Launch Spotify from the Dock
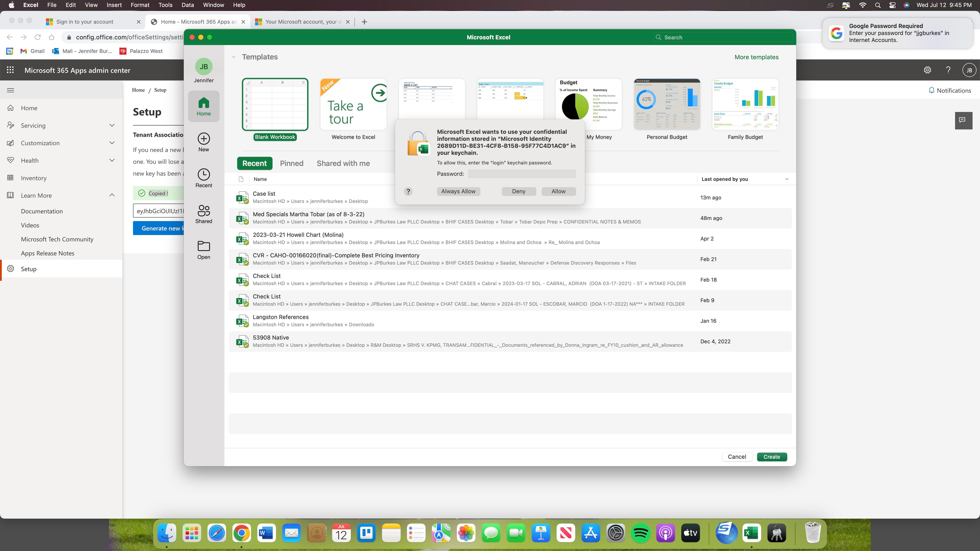Screen dimensions: 980x551 coord(640,533)
